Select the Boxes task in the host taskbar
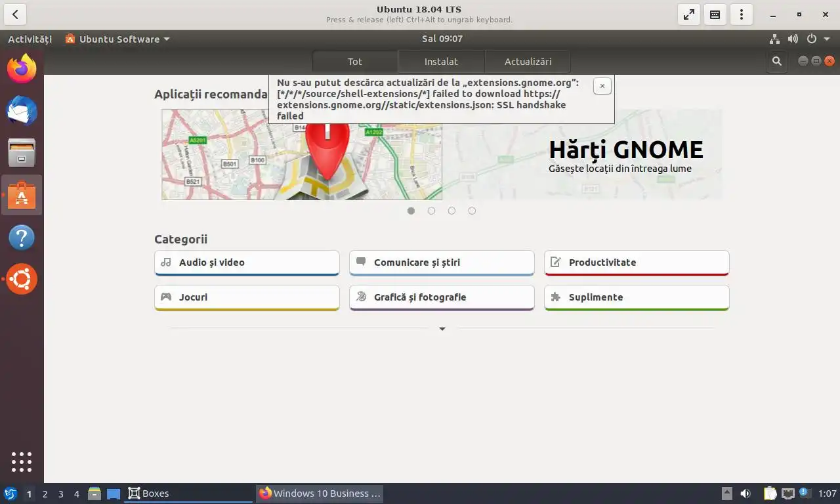The width and height of the screenshot is (840, 504). 188,493
